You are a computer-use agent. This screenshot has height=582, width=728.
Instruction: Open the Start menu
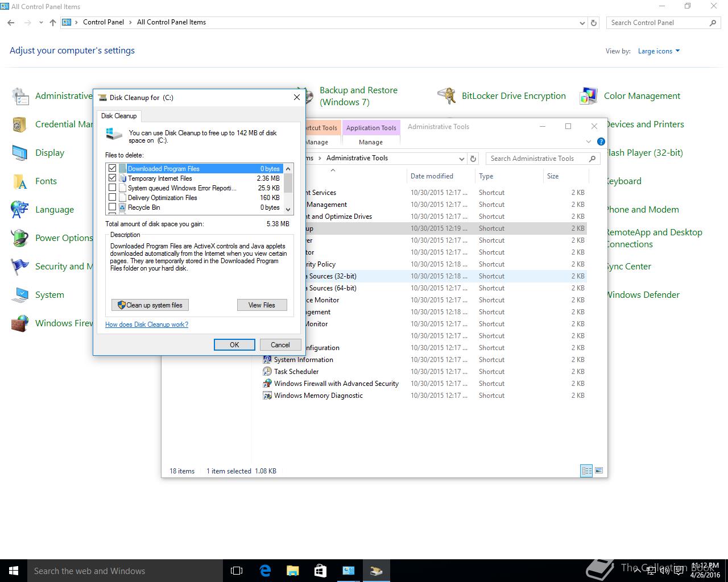tap(14, 571)
